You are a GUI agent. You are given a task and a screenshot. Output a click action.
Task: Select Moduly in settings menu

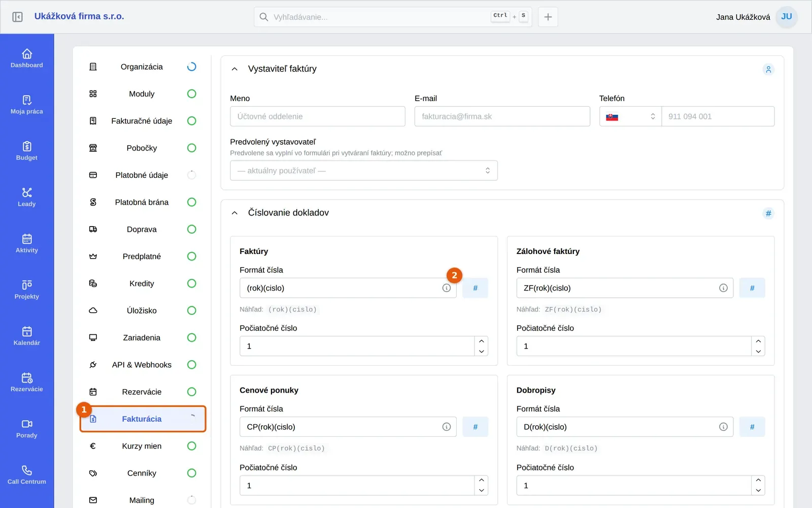(142, 94)
